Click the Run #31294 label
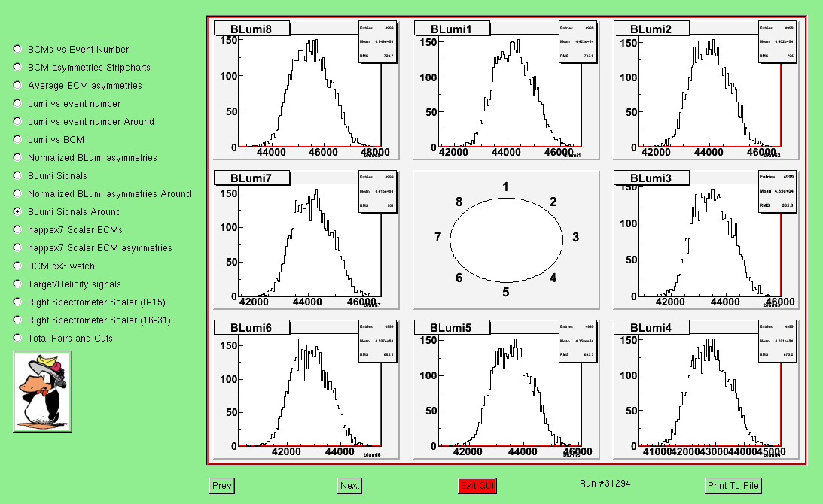This screenshot has height=504, width=823. click(605, 484)
